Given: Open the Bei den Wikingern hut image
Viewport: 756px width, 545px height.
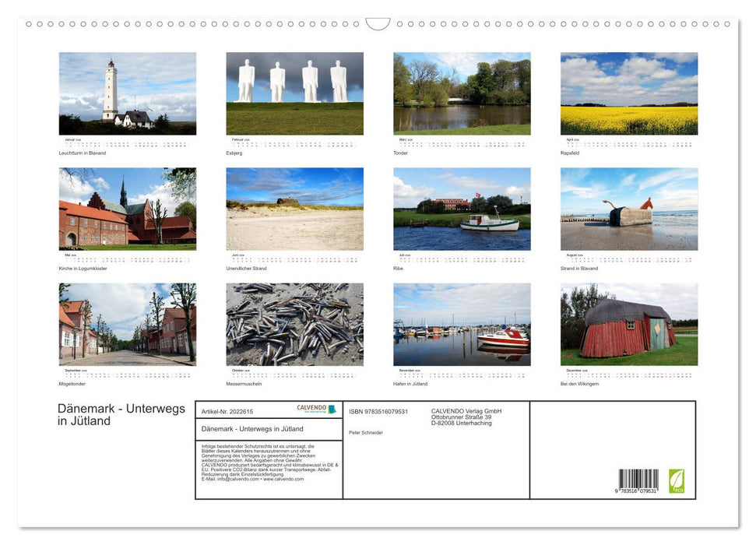Looking at the screenshot, I should point(629,325).
